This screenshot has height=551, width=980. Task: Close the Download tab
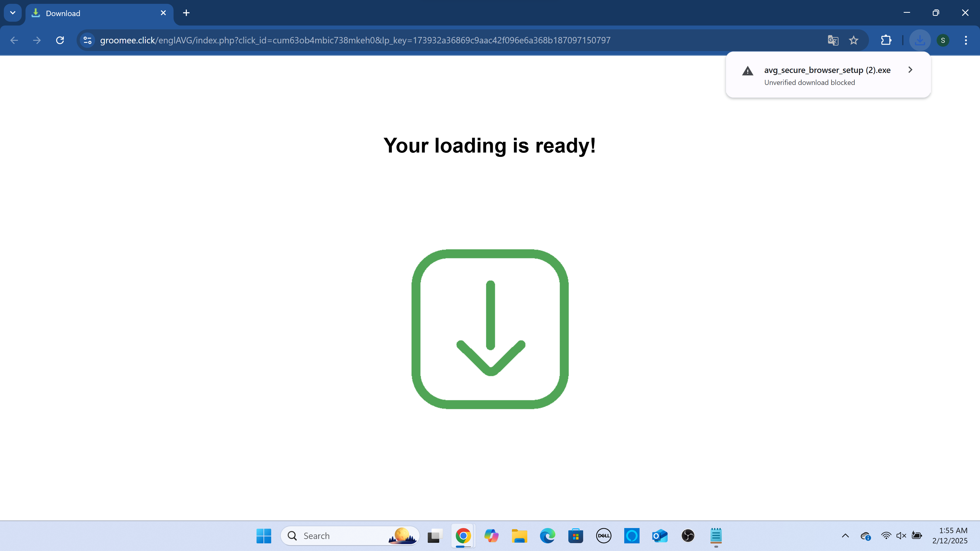(x=163, y=13)
